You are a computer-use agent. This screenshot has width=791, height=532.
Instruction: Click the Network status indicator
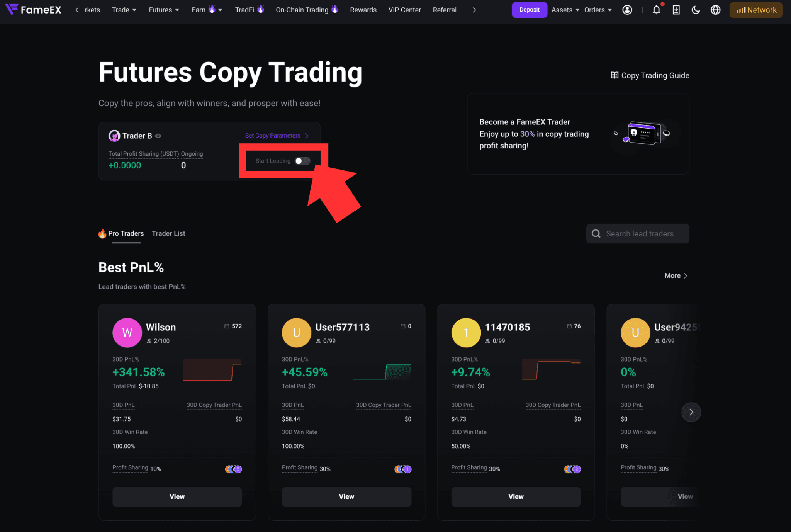(756, 10)
